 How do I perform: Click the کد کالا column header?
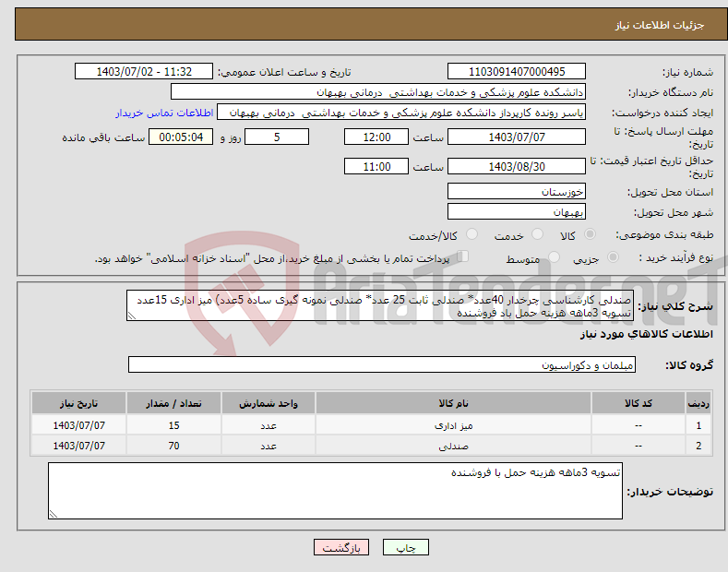pos(638,403)
